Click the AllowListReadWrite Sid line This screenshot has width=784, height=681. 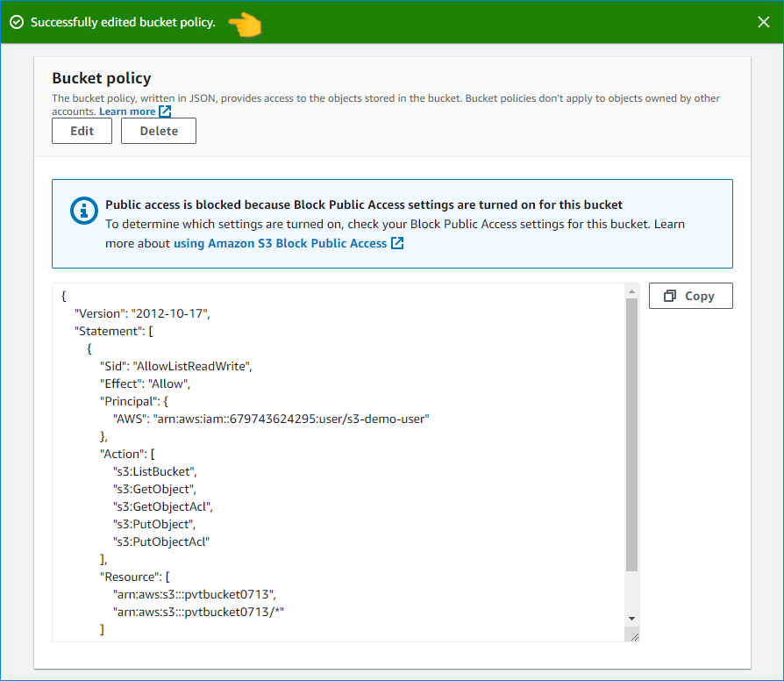[x=176, y=366]
